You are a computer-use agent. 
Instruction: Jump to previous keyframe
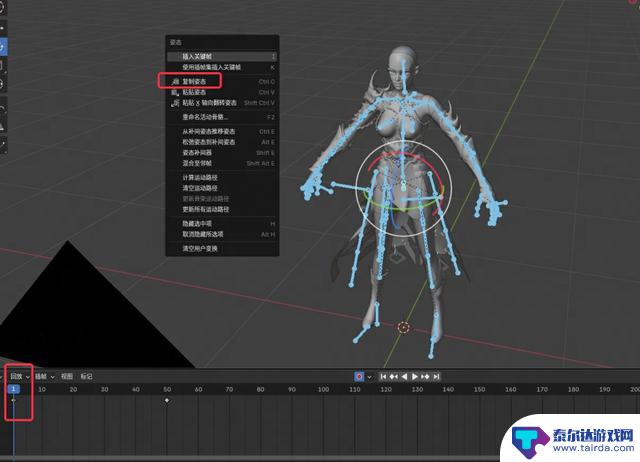[x=393, y=376]
